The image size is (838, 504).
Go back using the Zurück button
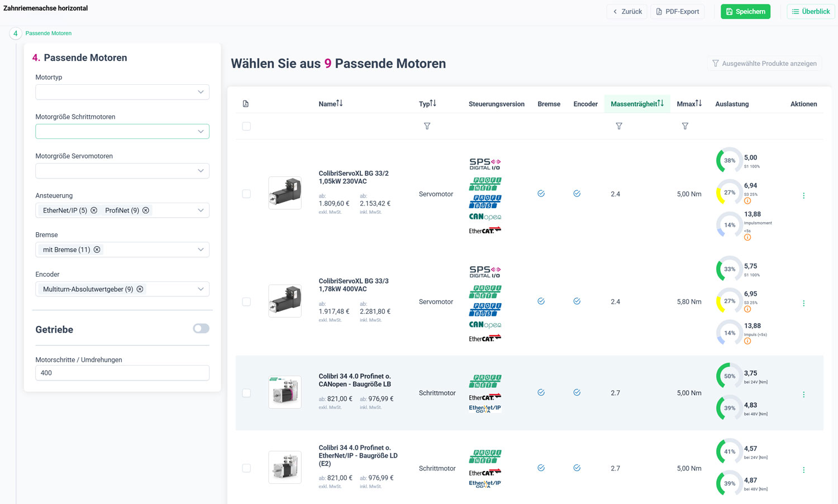[627, 11]
